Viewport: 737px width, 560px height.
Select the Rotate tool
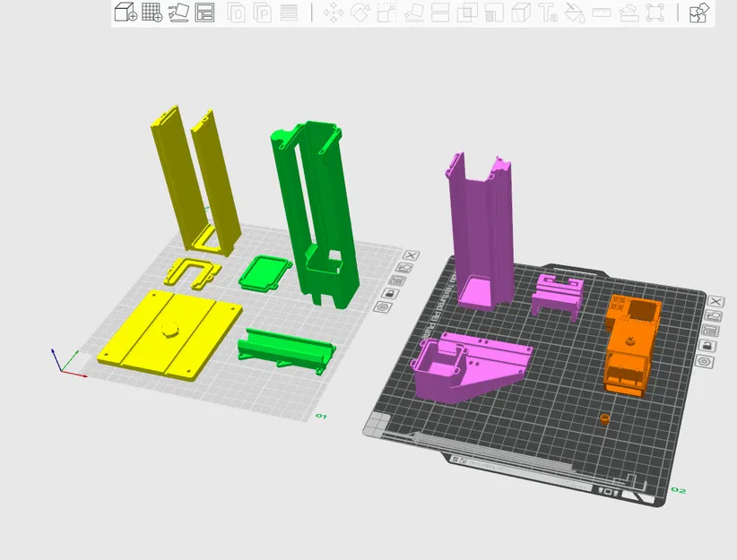tap(360, 13)
